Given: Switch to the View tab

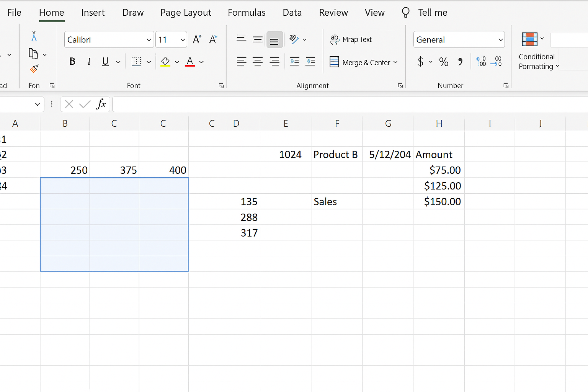Looking at the screenshot, I should pyautogui.click(x=374, y=13).
